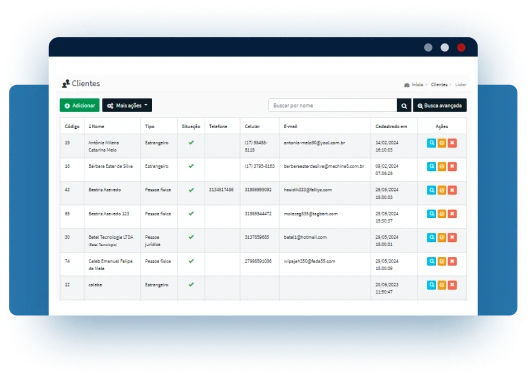View client calebe
The height and width of the screenshot is (379, 530).
pyautogui.click(x=431, y=285)
